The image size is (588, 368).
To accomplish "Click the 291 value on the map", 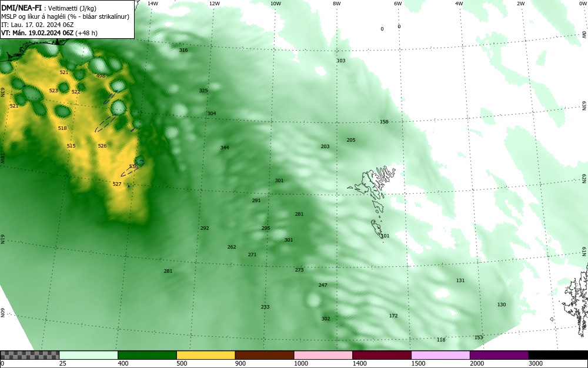I will tap(256, 201).
